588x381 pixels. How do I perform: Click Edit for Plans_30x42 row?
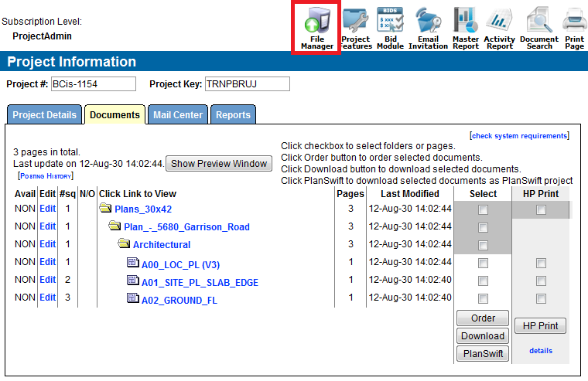(x=48, y=209)
